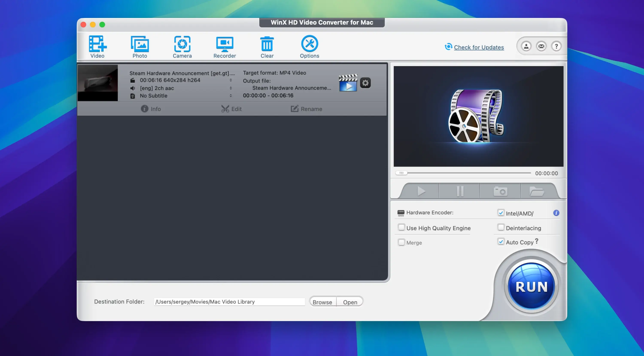The width and height of the screenshot is (644, 356).
Task: Click the Destination Folder path field
Action: click(x=229, y=302)
